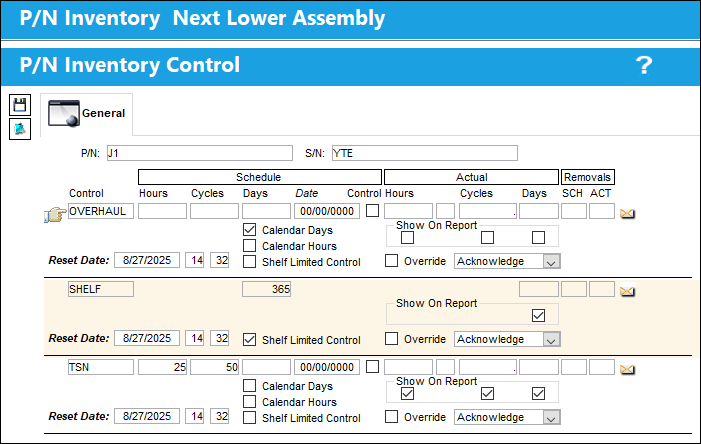Image resolution: width=701 pixels, height=444 pixels.
Task: Click SHELF Reset Date field 8/27/2025
Action: pos(147,338)
